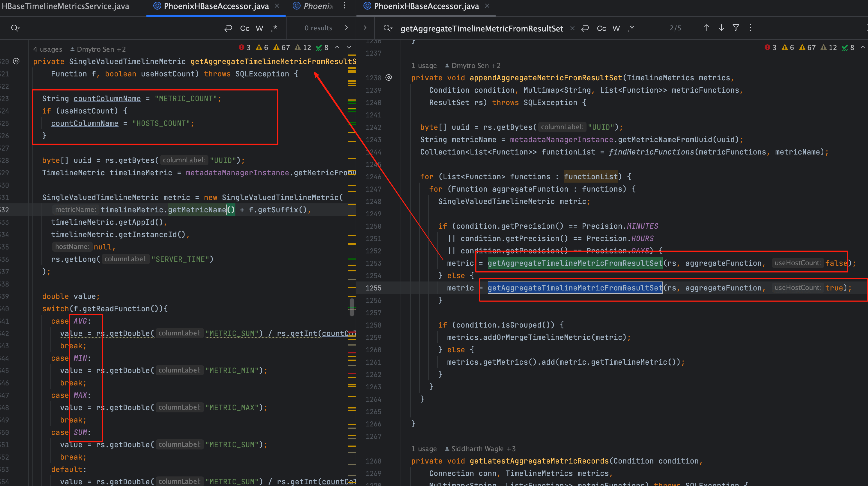Click '1 usage' hint above appendAggregateMetricFromResultSet

click(x=424, y=65)
